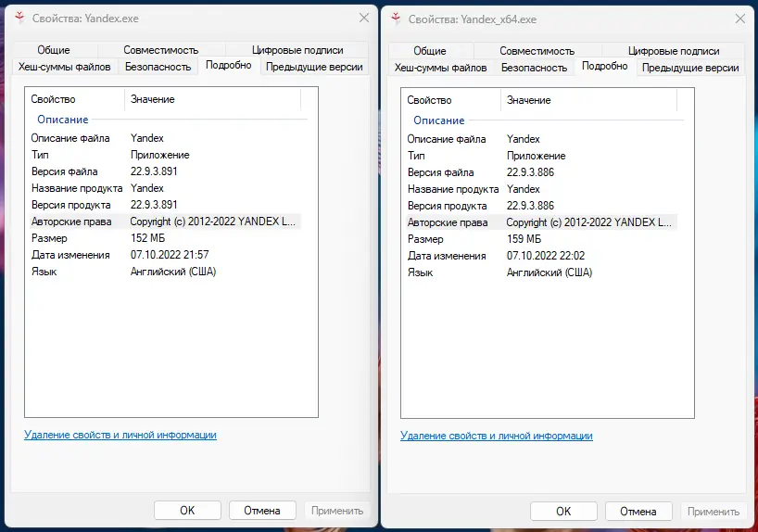This screenshot has width=758, height=532.
Task: Click the Удаление свойств link in the Yandex_x64.exe window
Action: [497, 436]
